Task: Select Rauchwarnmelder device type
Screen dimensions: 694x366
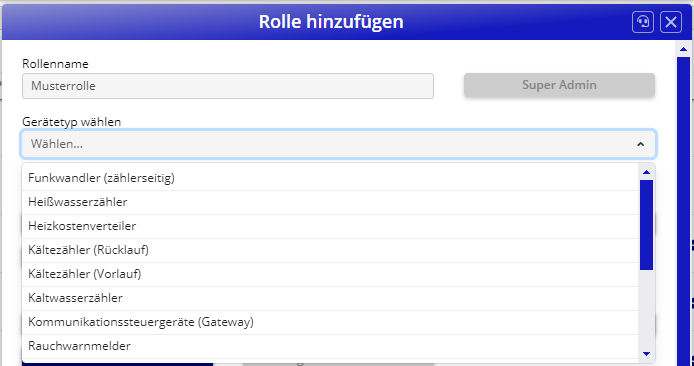Action: coord(330,346)
